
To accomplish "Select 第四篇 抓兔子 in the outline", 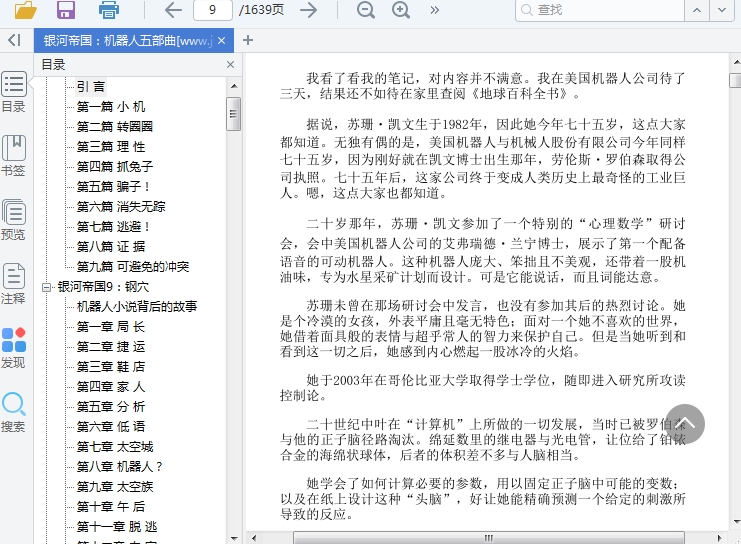I will (x=115, y=166).
